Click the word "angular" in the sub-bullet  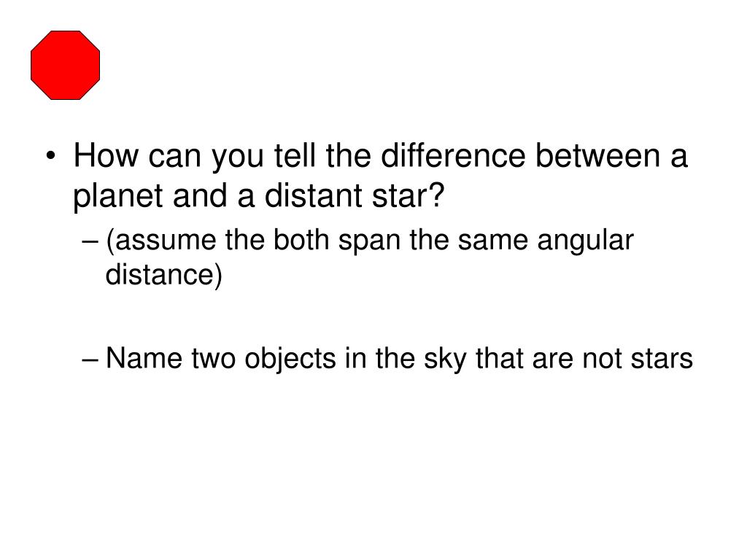(586, 241)
